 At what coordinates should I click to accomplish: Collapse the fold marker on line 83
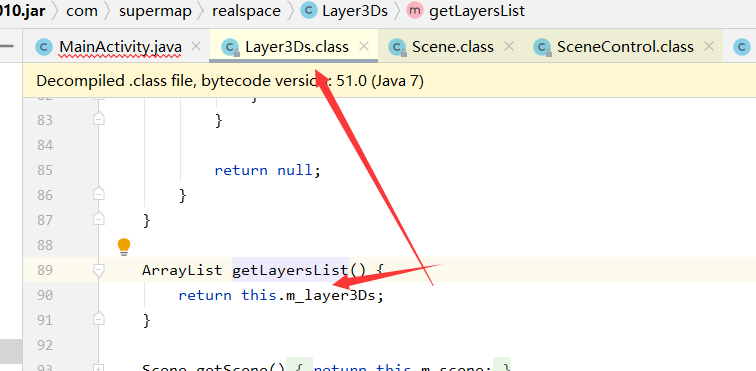(99, 119)
